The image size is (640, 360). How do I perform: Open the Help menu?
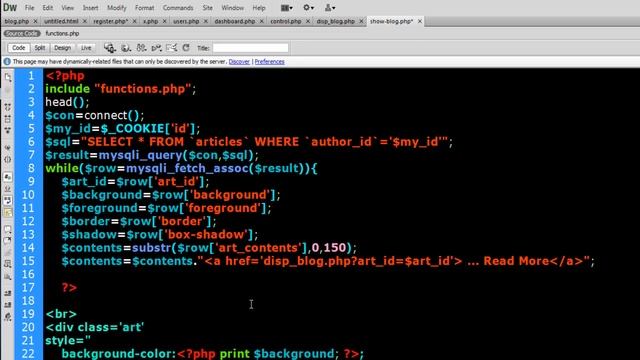click(259, 8)
